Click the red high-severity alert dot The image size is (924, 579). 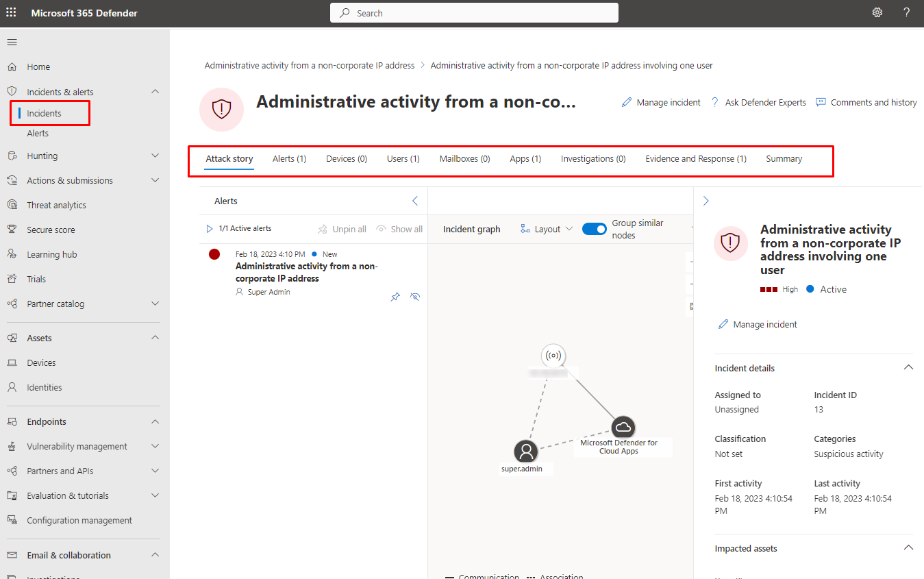214,254
